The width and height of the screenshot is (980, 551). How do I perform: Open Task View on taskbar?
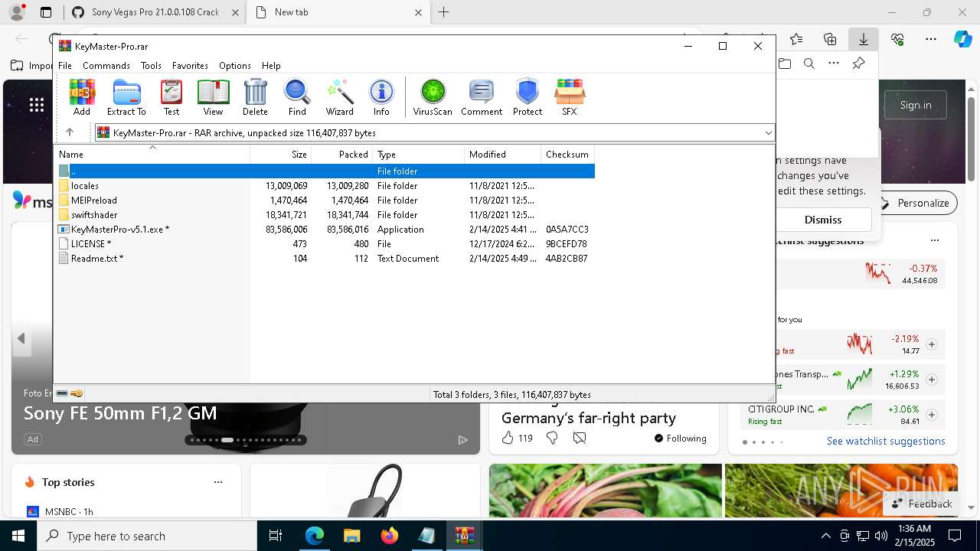(x=276, y=536)
